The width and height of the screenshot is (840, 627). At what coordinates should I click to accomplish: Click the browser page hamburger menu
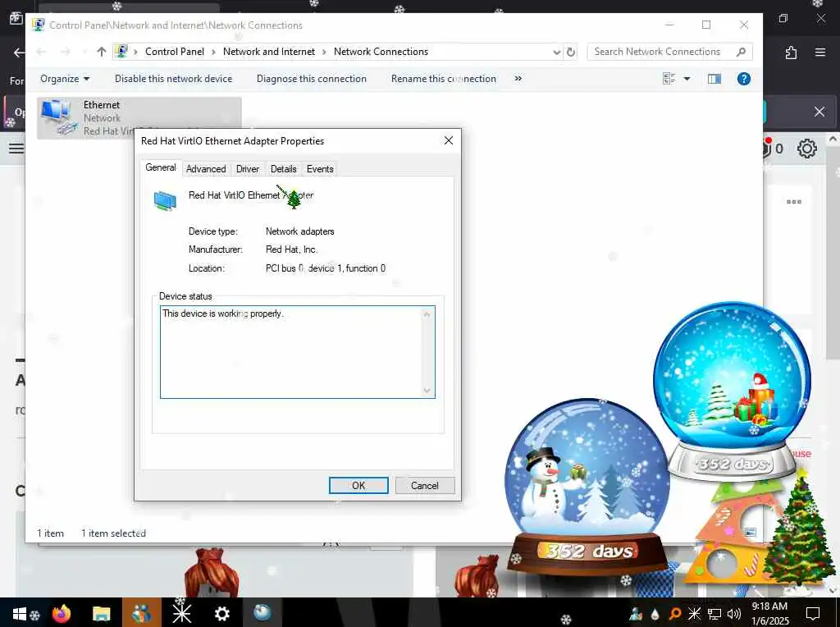point(16,148)
